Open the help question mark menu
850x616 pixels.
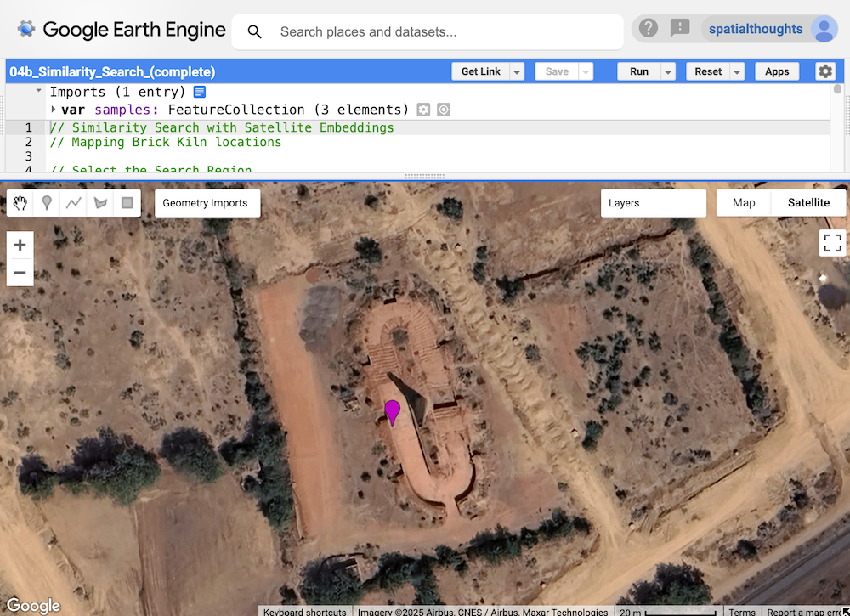pyautogui.click(x=649, y=29)
